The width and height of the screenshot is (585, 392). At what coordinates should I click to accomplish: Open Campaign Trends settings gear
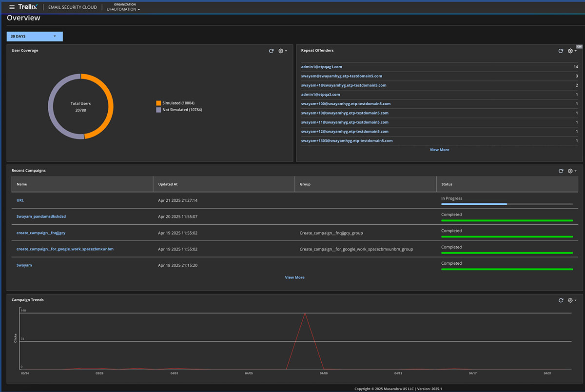(571, 300)
